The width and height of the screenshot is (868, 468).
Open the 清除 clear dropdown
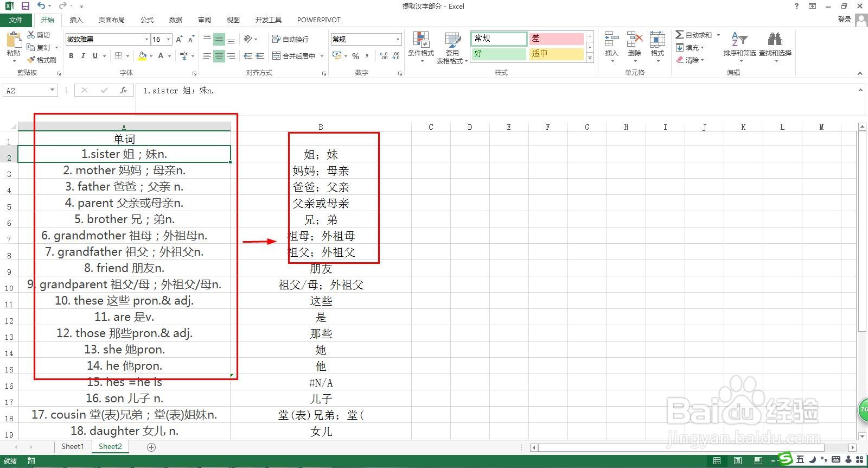(x=690, y=60)
